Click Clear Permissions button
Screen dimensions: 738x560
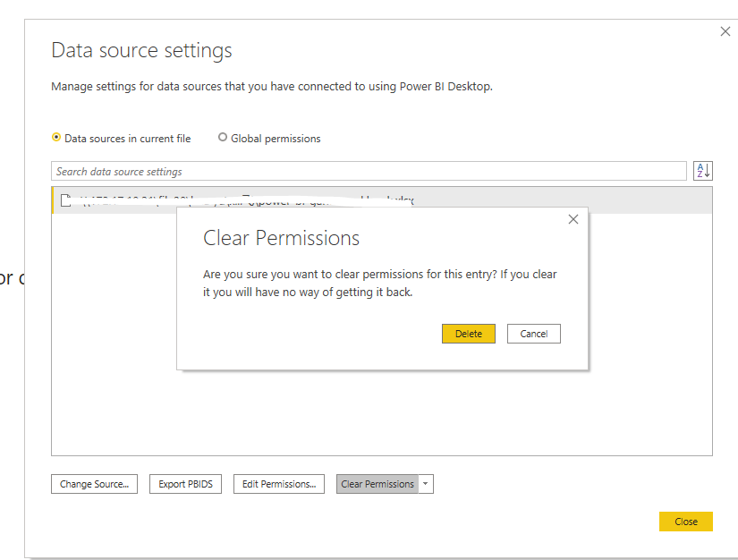point(377,484)
